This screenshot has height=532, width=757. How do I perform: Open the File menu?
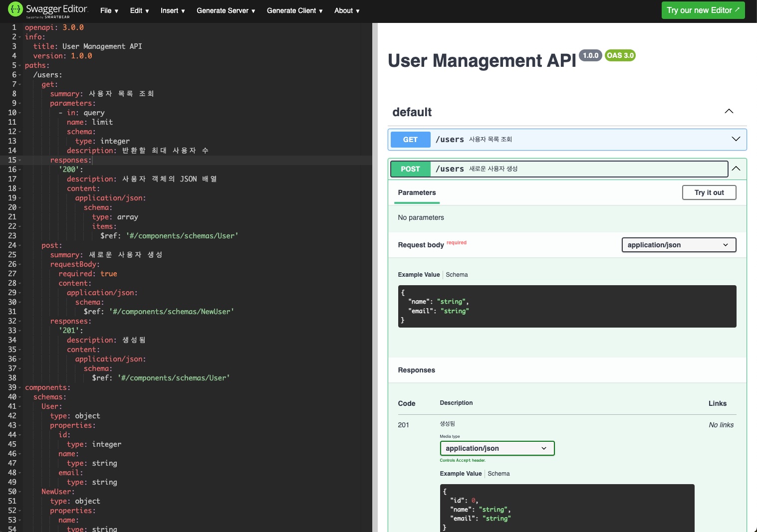point(109,10)
